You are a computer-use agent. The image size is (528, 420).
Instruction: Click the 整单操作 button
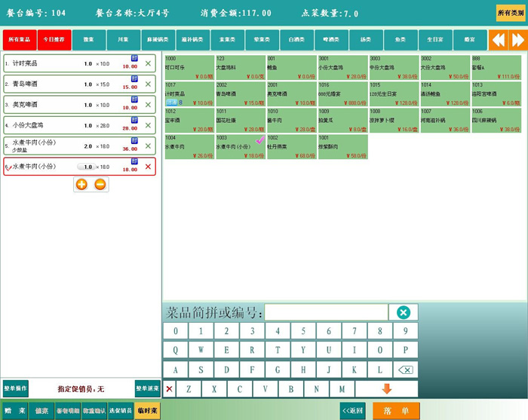[15, 388]
